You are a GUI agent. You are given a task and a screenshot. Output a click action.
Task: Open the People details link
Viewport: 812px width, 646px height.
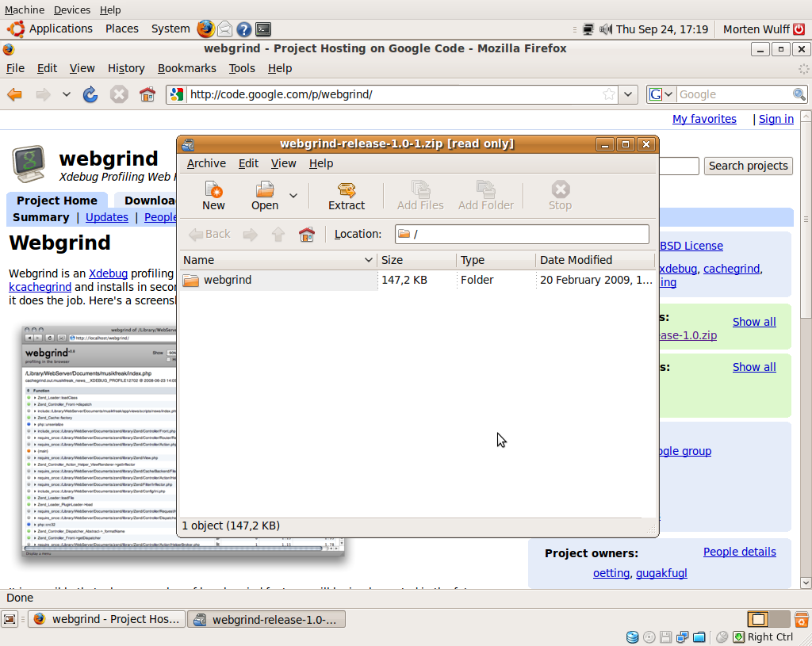coord(740,552)
